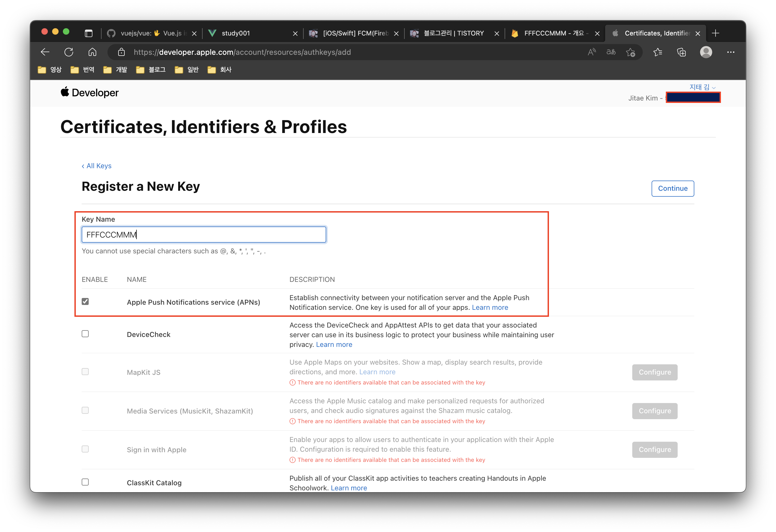Click the Apple Developer logo

click(89, 92)
